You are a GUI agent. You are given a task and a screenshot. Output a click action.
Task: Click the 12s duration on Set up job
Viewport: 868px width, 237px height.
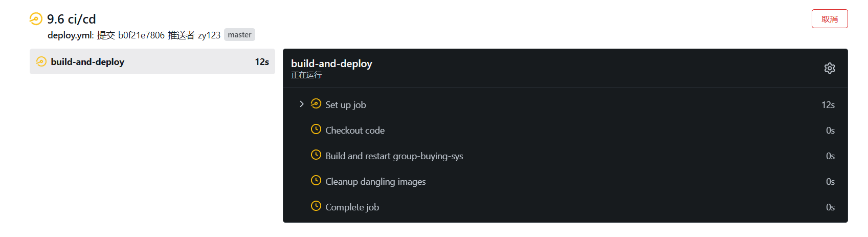[828, 105]
